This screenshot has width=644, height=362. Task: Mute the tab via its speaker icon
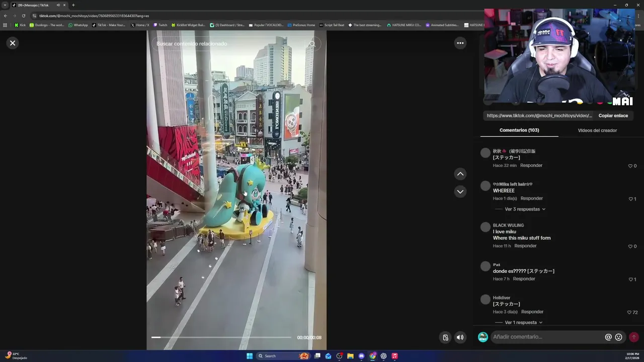click(x=58, y=5)
